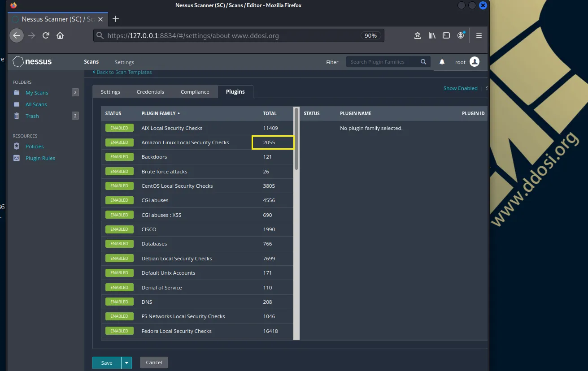Toggle ENABLED status for Backdoors
Screen dimensions: 588x371
(119, 157)
